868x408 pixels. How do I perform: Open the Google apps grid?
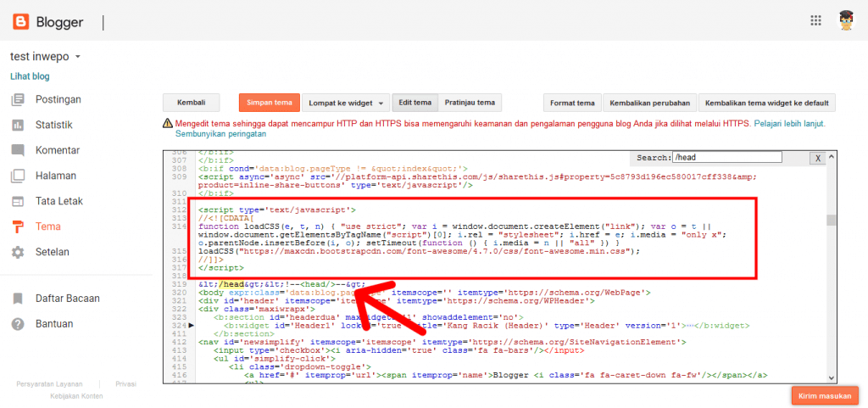click(815, 20)
